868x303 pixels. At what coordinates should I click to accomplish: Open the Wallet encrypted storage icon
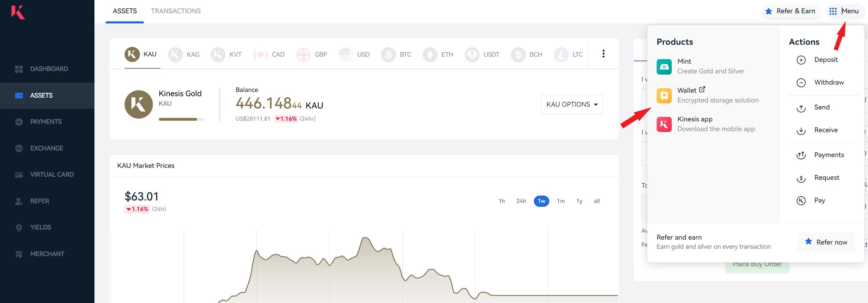tap(664, 96)
